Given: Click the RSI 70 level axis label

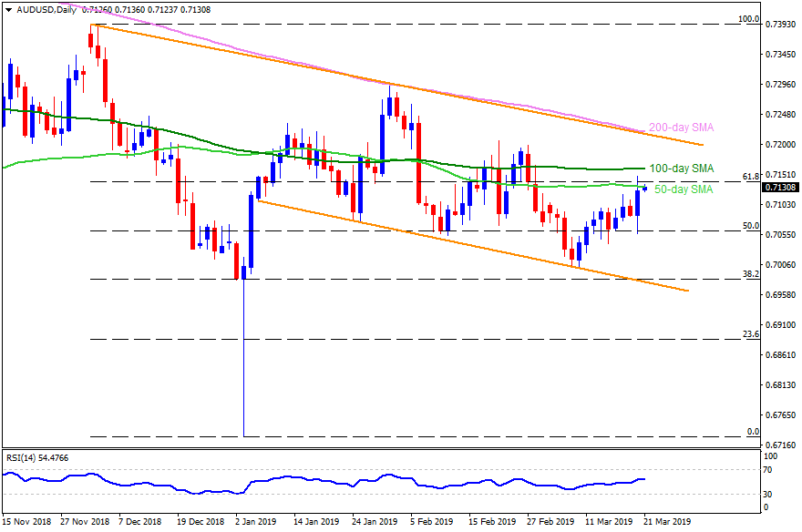Looking at the screenshot, I should [768, 470].
